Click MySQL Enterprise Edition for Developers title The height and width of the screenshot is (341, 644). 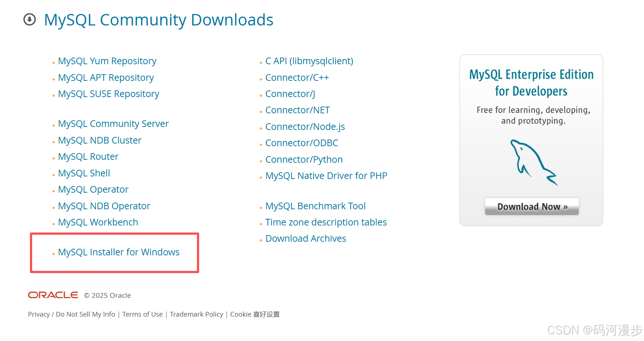point(531,83)
